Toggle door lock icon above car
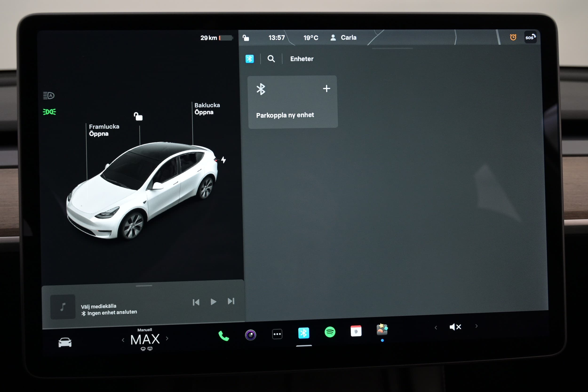The width and height of the screenshot is (588, 392). point(138,116)
